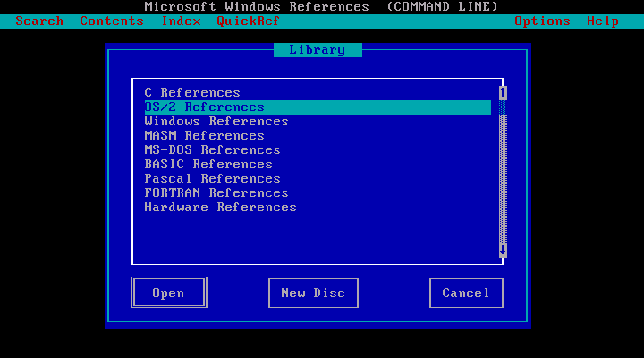Open the Contents menu

112,21
